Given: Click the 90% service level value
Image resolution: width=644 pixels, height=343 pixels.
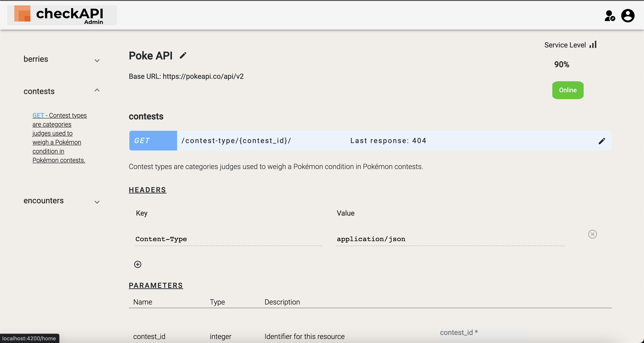Looking at the screenshot, I should [561, 65].
